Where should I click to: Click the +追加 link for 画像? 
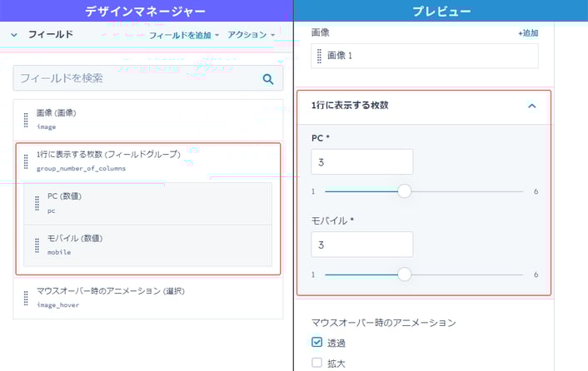click(528, 33)
